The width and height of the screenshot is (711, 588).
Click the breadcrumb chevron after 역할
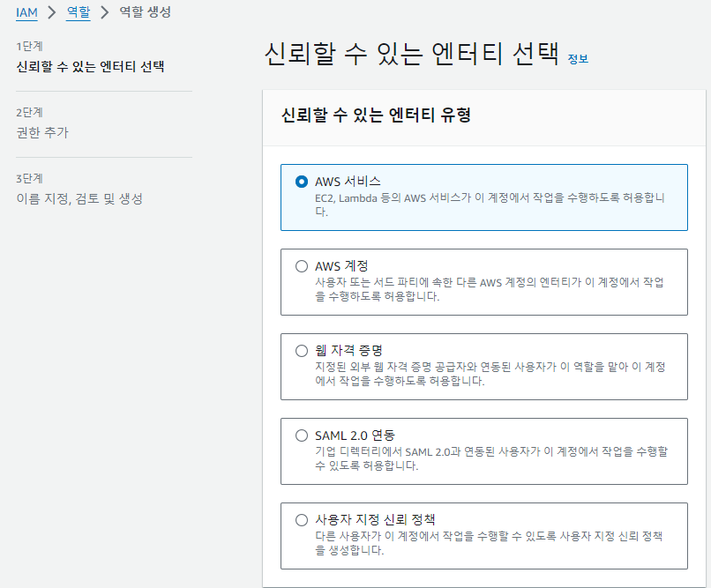(105, 12)
